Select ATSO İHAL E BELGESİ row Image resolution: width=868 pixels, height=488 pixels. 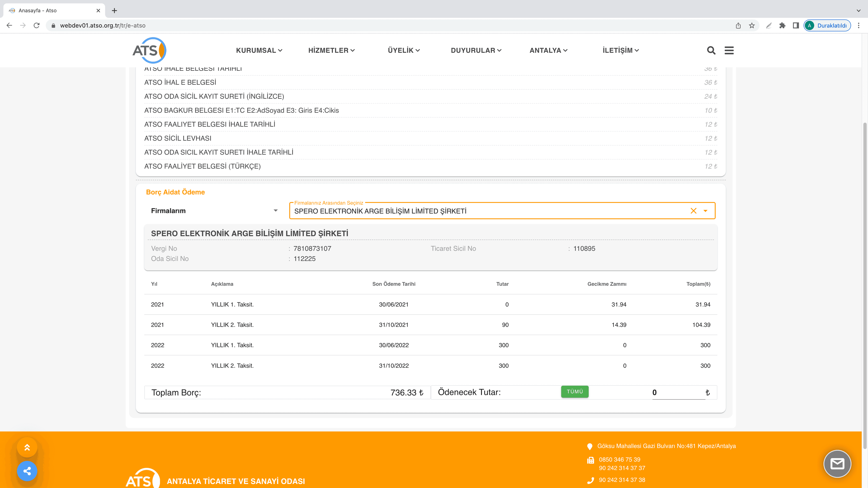tap(431, 82)
